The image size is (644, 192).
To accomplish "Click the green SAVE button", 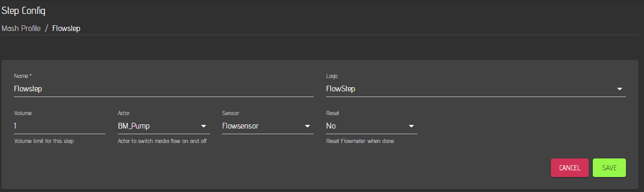I will click(609, 168).
